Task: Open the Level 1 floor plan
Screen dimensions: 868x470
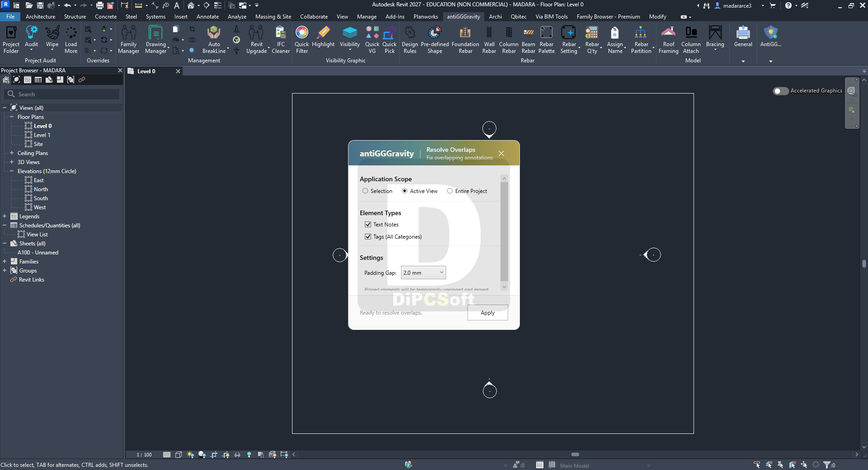Action: click(x=42, y=135)
